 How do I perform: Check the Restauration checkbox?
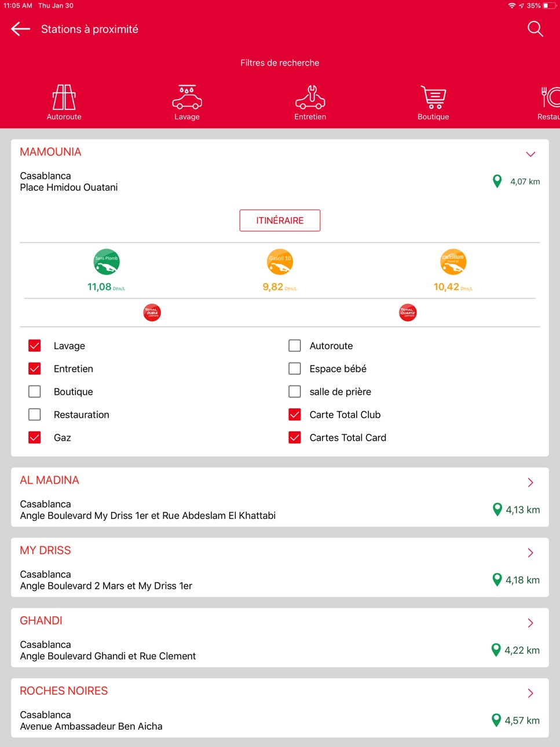[35, 415]
